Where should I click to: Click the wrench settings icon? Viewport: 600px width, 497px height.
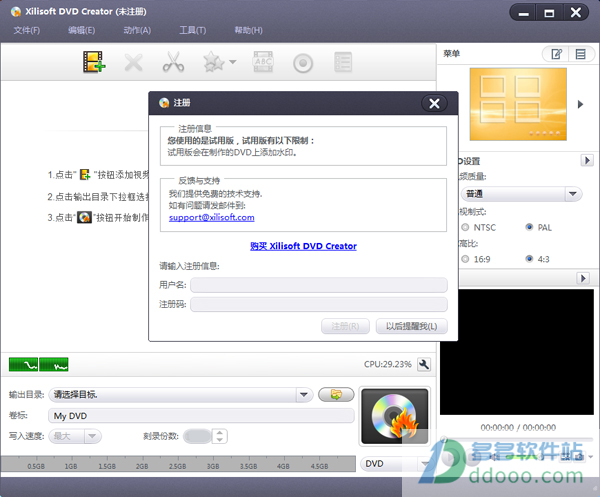click(424, 364)
